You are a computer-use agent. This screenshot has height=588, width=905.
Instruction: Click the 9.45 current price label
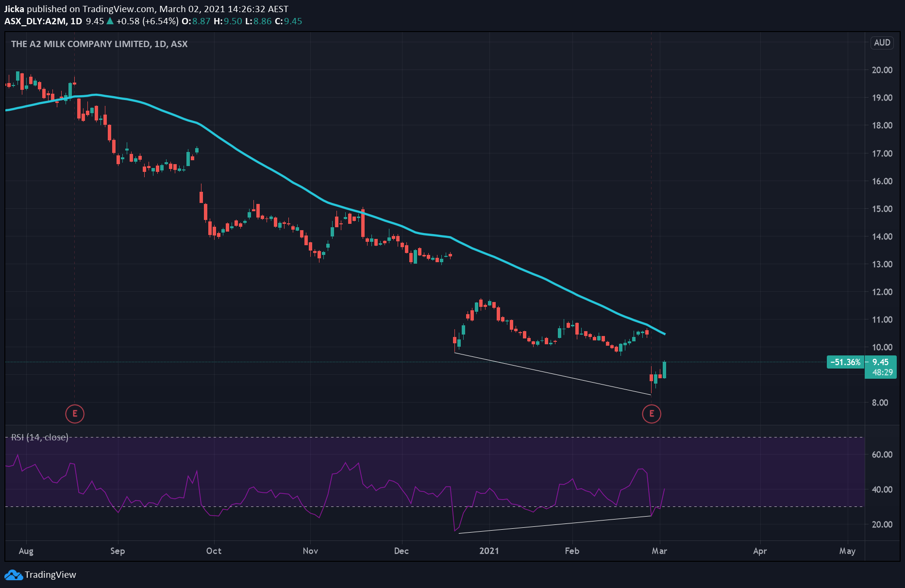click(x=881, y=362)
